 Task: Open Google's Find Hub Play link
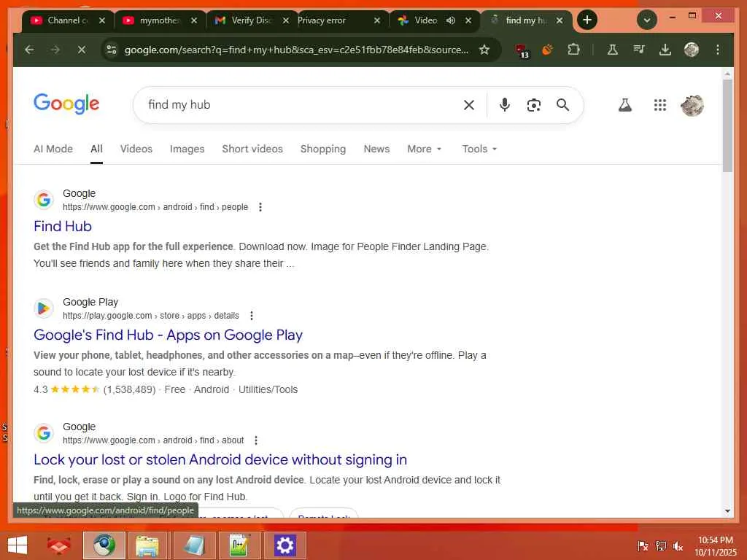click(x=169, y=335)
